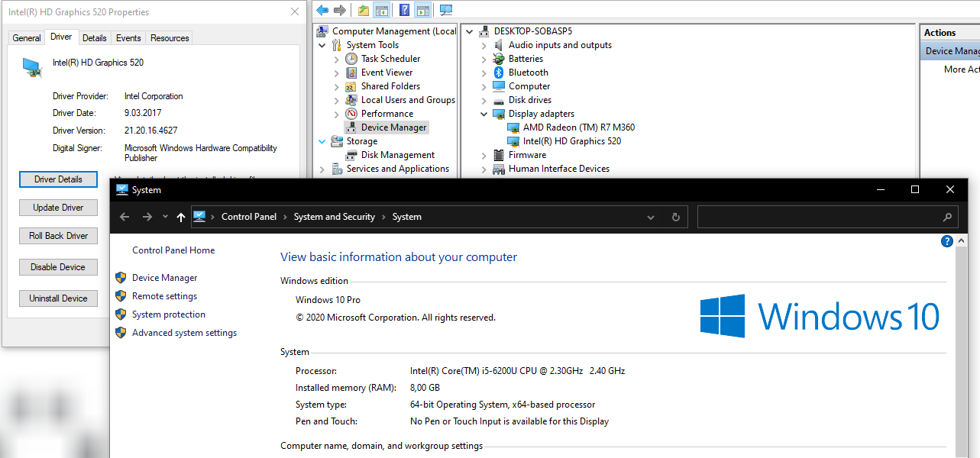Click Scan for hardware changes monitor icon
980x458 pixels.
pyautogui.click(x=446, y=10)
